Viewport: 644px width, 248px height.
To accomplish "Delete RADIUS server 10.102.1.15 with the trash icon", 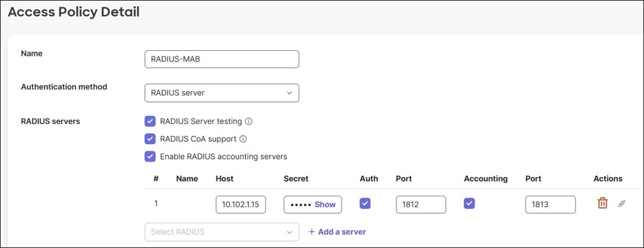I will click(x=602, y=203).
